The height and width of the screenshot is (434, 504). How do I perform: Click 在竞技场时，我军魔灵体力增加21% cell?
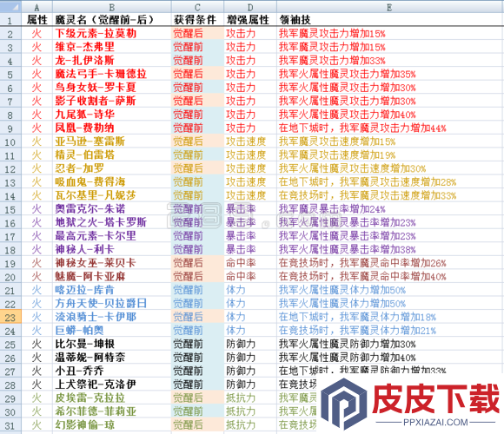point(390,330)
